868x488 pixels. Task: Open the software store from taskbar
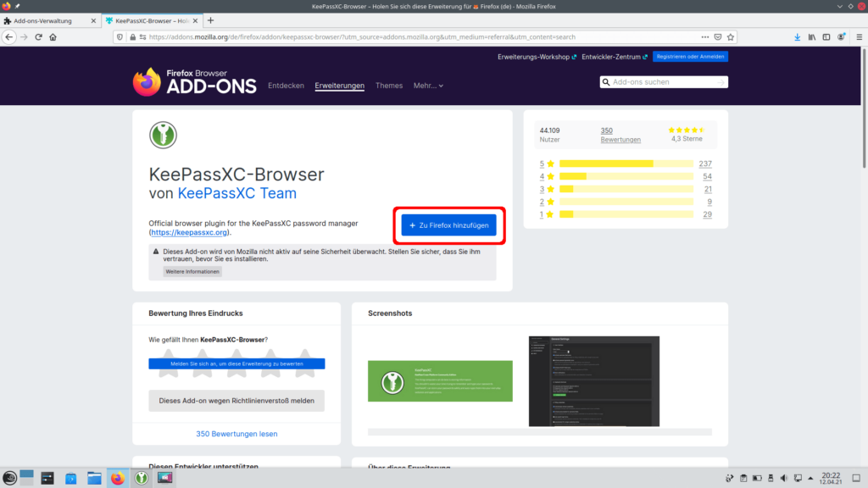[71, 478]
